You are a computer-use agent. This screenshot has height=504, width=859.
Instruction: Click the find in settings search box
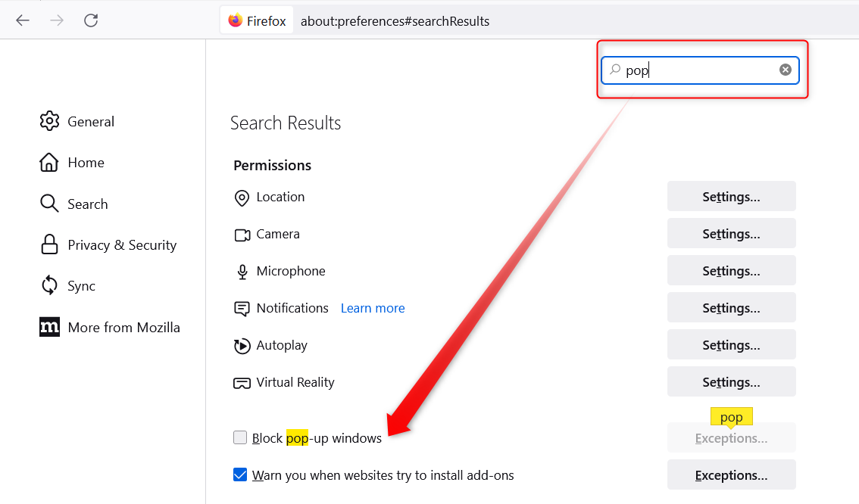[697, 70]
